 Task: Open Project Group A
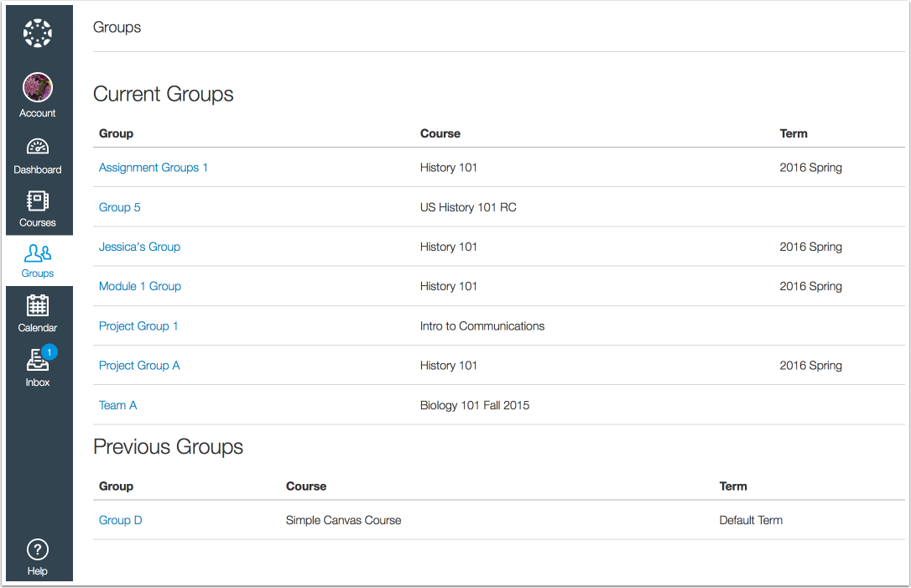point(139,365)
